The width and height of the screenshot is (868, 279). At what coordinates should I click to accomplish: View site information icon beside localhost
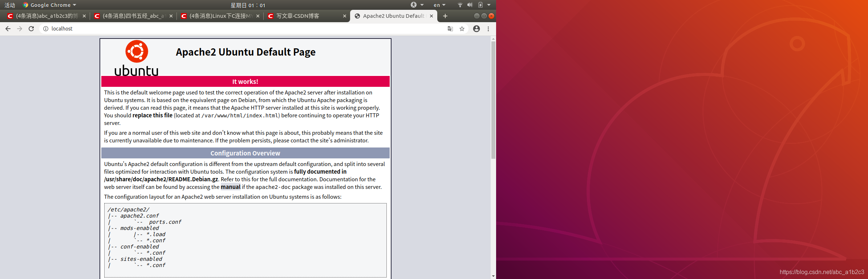tap(46, 29)
